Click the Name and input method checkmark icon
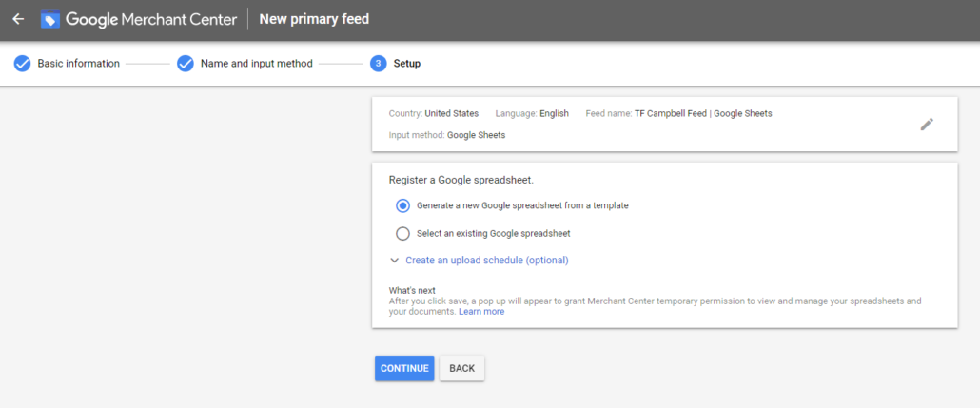Viewport: 980px width, 408px height. 185,64
